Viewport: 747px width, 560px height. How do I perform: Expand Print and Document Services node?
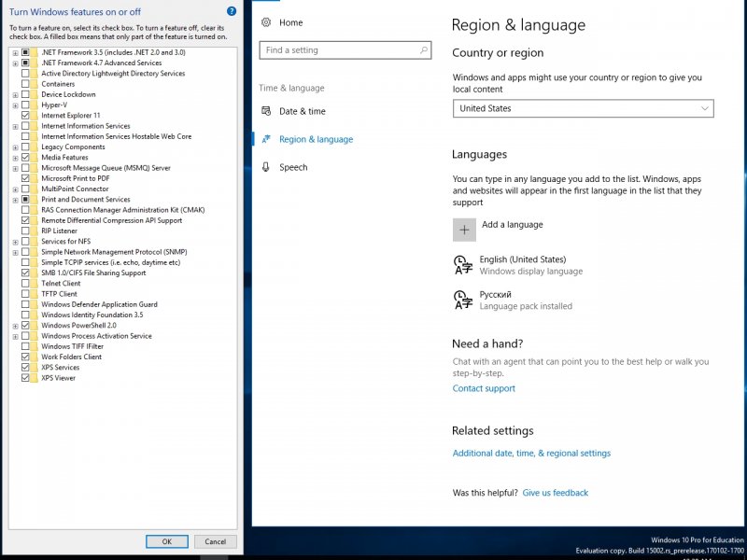[x=15, y=200]
